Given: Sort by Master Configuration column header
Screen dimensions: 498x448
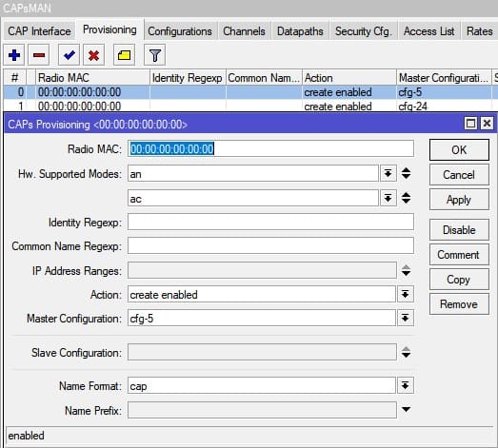Looking at the screenshot, I should coord(444,77).
